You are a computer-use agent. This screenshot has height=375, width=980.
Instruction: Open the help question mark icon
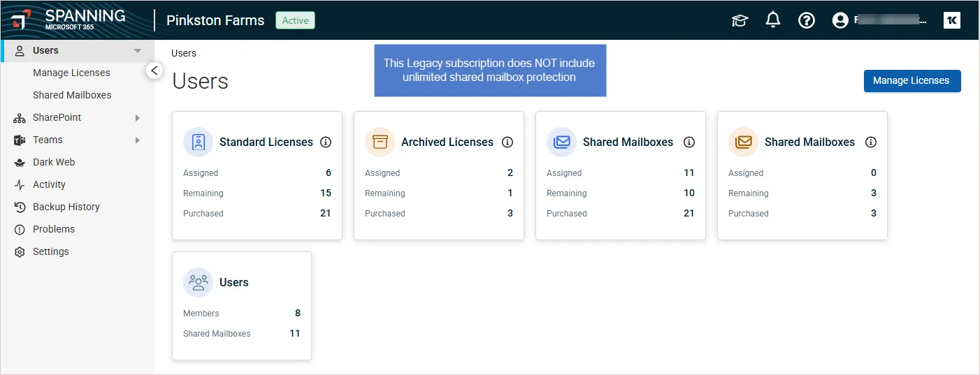[x=807, y=20]
